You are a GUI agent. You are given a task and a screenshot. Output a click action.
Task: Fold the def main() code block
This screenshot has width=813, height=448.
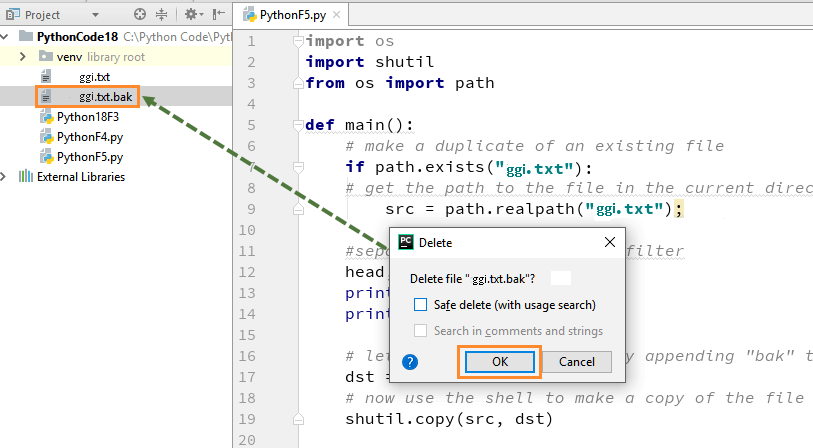[298, 125]
